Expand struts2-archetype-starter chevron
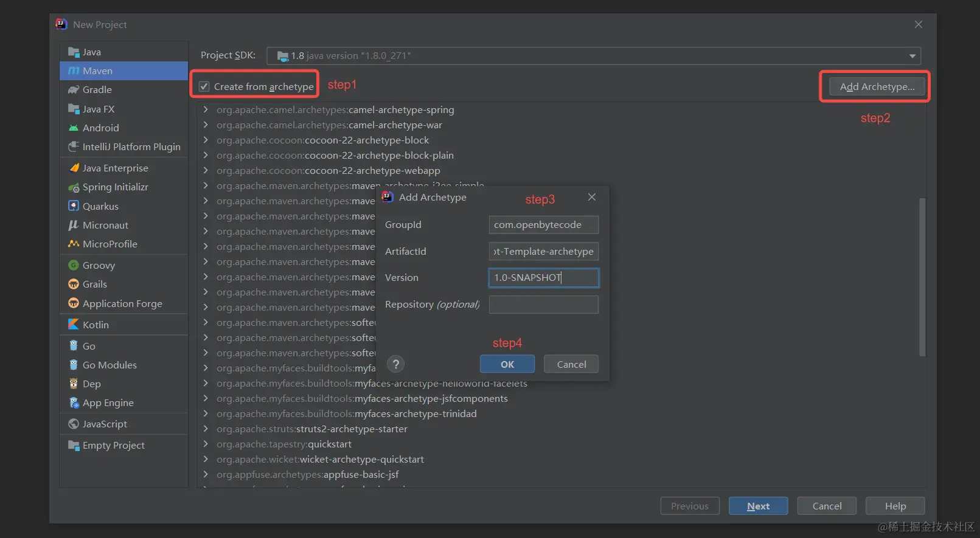This screenshot has height=538, width=980. point(206,429)
